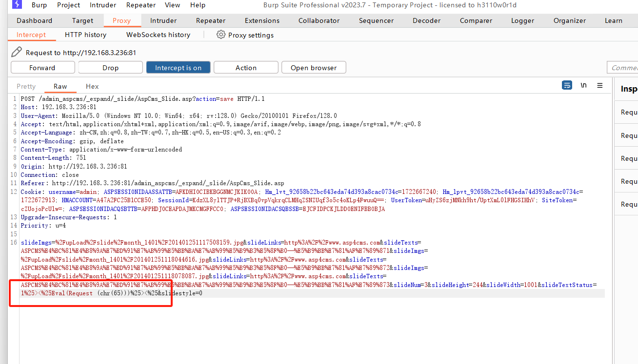The width and height of the screenshot is (638, 364).
Task: Click the User-Agent header line
Action: pos(179,116)
